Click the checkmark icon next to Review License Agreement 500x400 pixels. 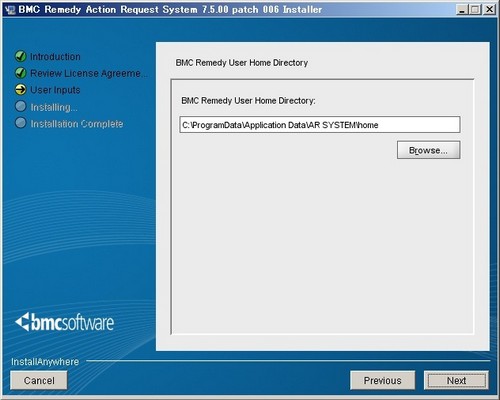tap(21, 73)
